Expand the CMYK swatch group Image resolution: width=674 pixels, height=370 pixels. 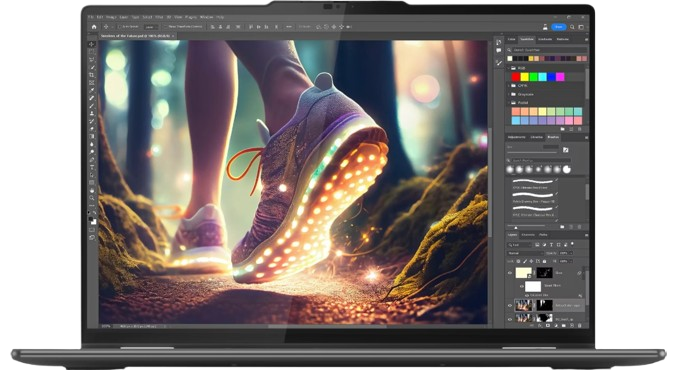(509, 86)
